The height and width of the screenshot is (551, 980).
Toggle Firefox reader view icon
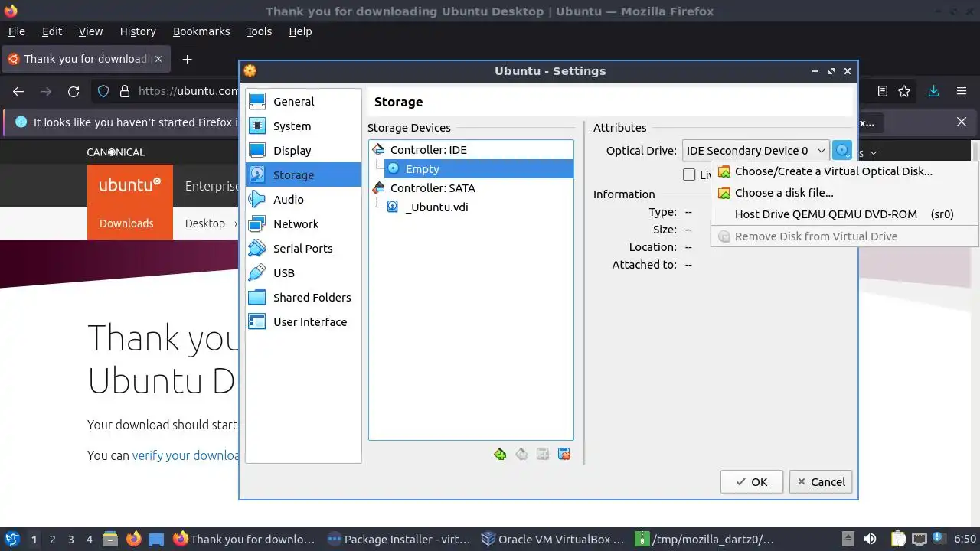883,91
